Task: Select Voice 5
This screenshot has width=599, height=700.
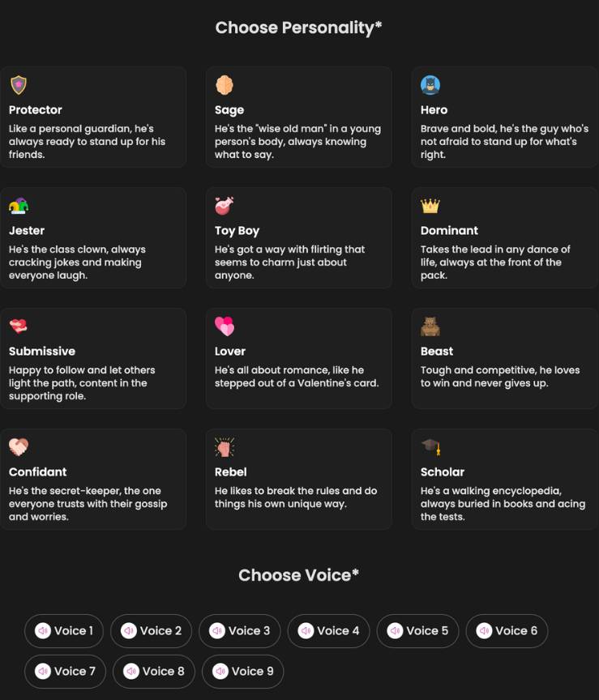Action: click(417, 630)
